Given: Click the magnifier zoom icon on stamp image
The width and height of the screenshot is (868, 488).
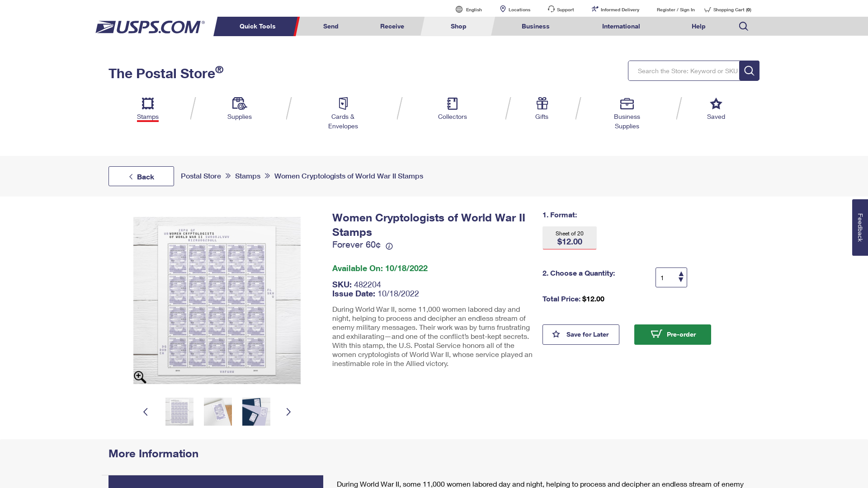Looking at the screenshot, I should point(140,377).
